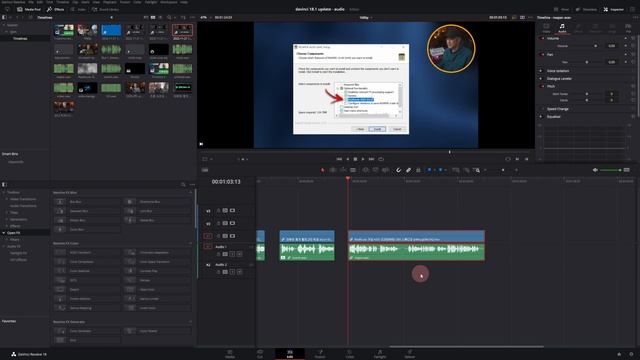
Task: Select the blue solid color media pool thumbnail
Action: click(111, 30)
